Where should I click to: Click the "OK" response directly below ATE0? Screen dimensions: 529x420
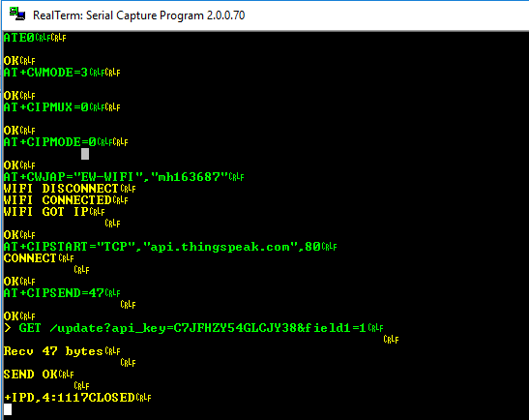coord(19,61)
